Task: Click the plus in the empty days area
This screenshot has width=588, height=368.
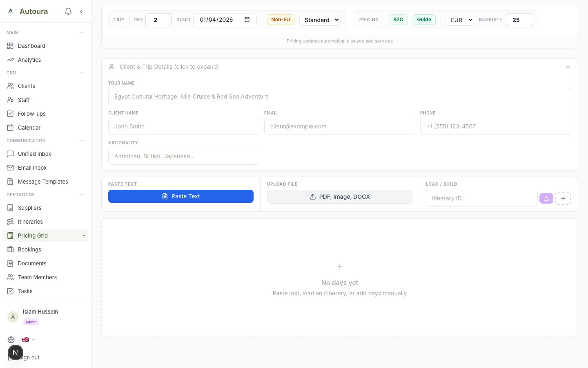Action: point(340,267)
